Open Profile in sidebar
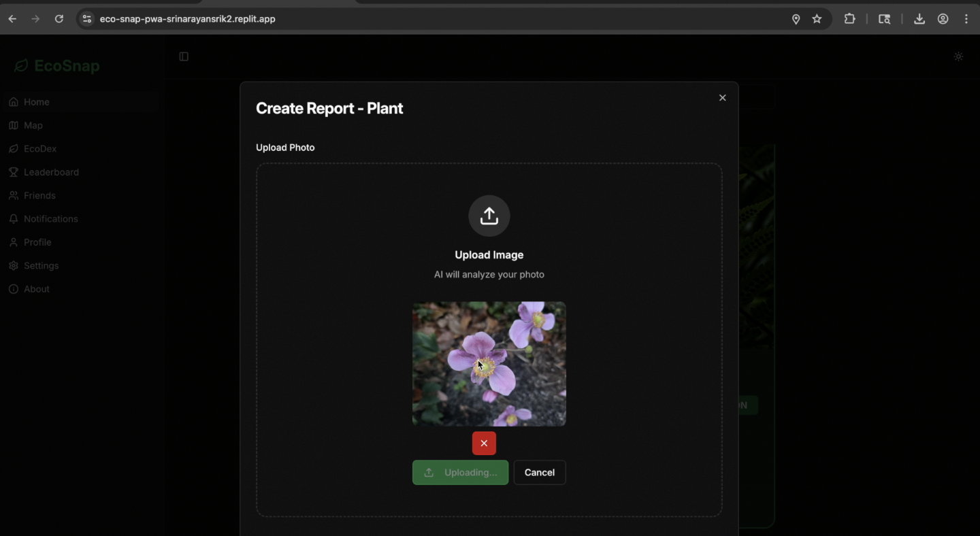980x536 pixels. [x=80, y=242]
